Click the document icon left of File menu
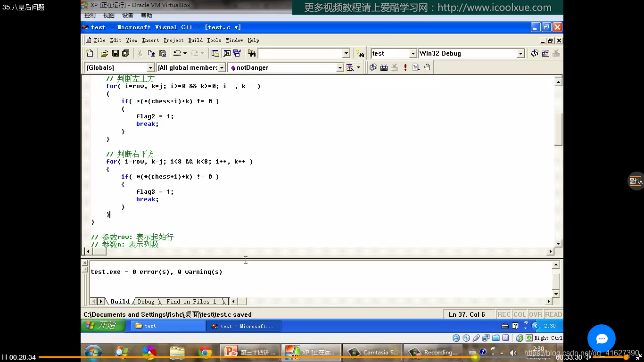 pos(89,40)
